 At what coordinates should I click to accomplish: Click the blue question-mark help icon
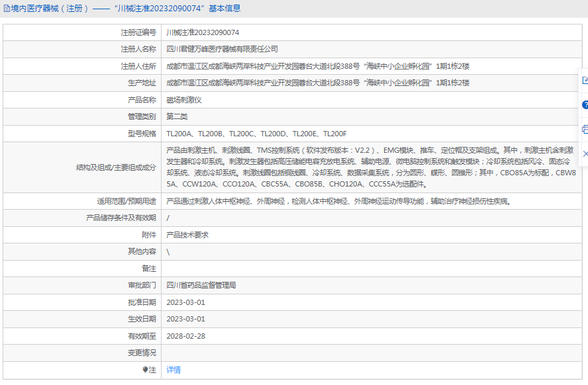(585, 105)
